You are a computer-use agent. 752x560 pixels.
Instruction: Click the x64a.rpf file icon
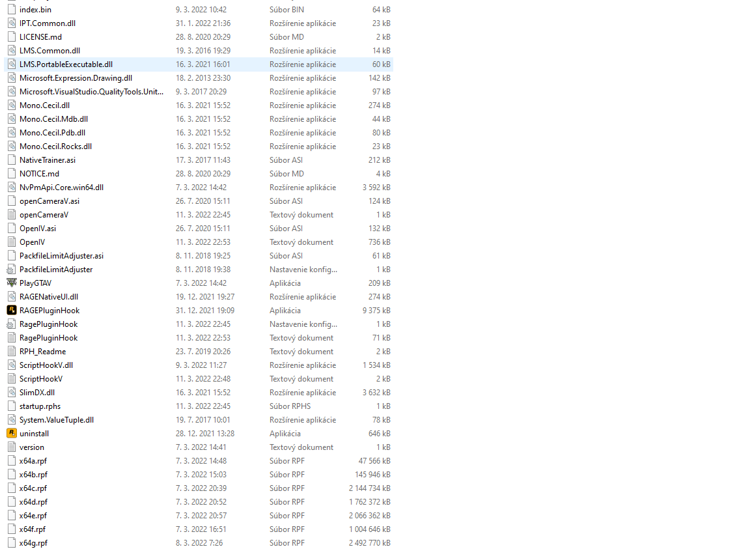tap(12, 461)
